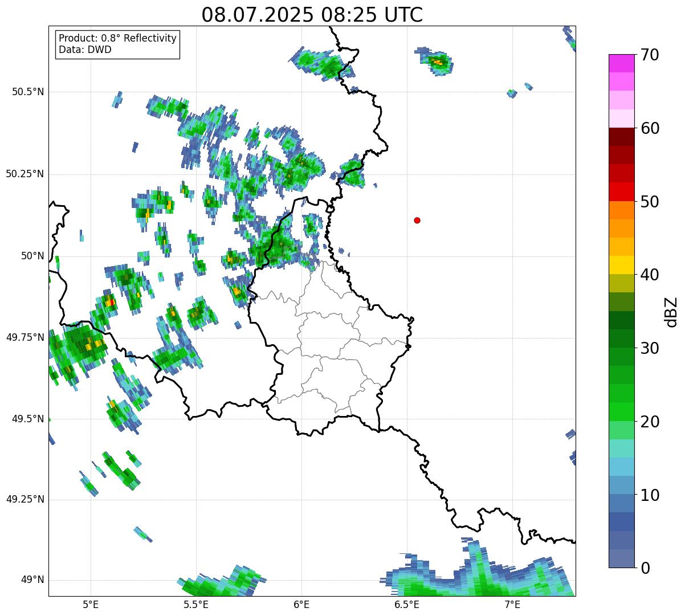Click the 7°E longitude label
Screen dimensions: 685x616
tap(512, 605)
